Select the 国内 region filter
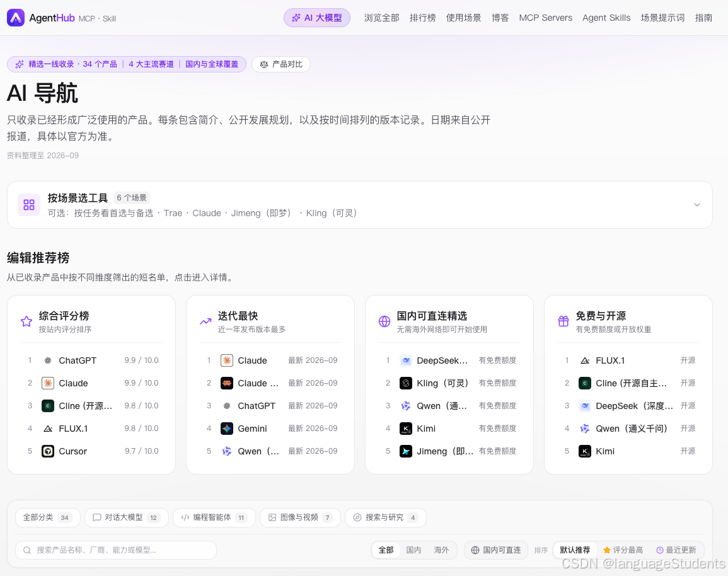Screen dimensions: 728x576 [413, 550]
